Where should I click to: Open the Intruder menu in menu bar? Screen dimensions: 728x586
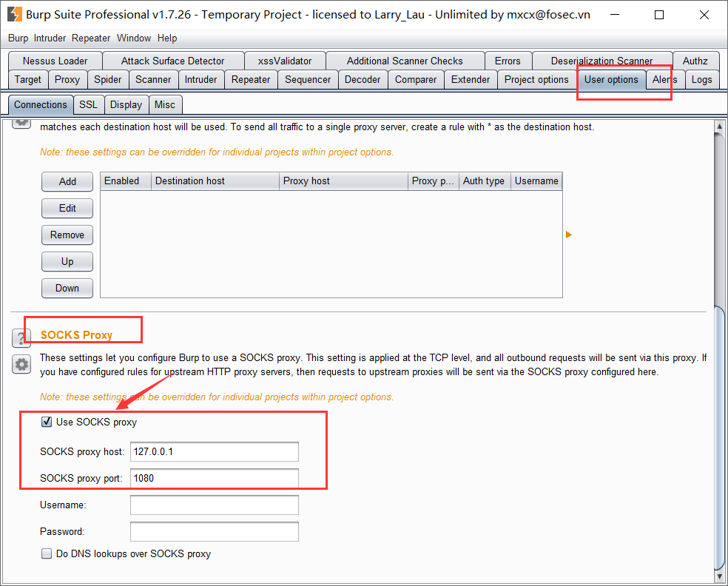[x=50, y=38]
